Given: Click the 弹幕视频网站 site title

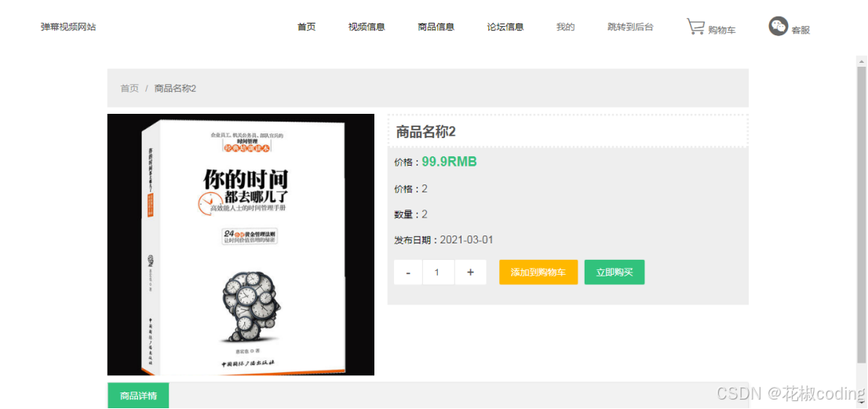Looking at the screenshot, I should click(68, 27).
